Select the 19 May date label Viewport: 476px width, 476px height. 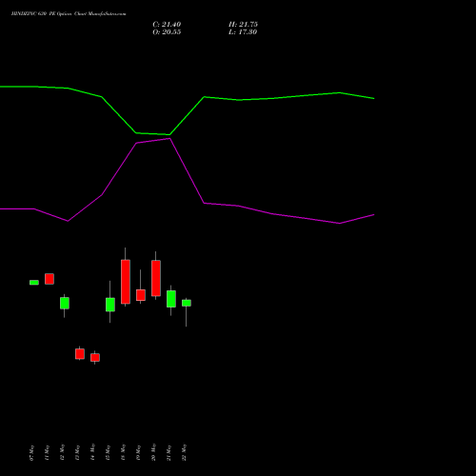point(138,453)
